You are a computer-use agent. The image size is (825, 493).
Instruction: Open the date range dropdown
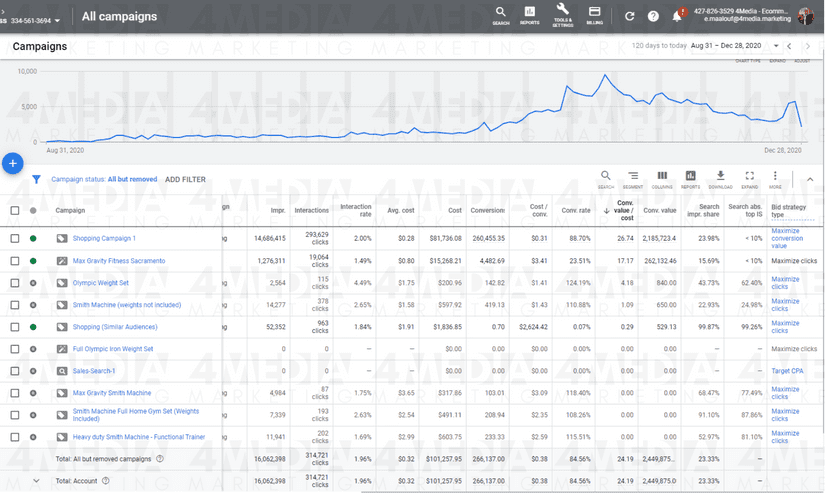tap(776, 46)
